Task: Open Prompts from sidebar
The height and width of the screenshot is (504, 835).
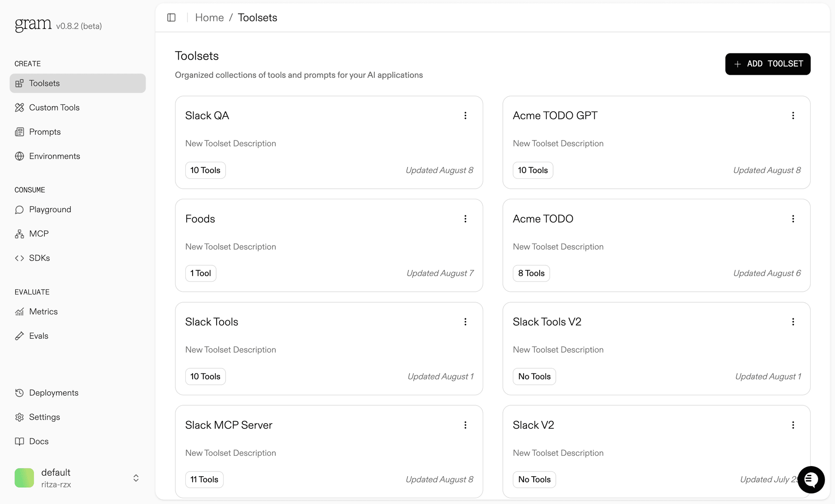Action: click(44, 132)
